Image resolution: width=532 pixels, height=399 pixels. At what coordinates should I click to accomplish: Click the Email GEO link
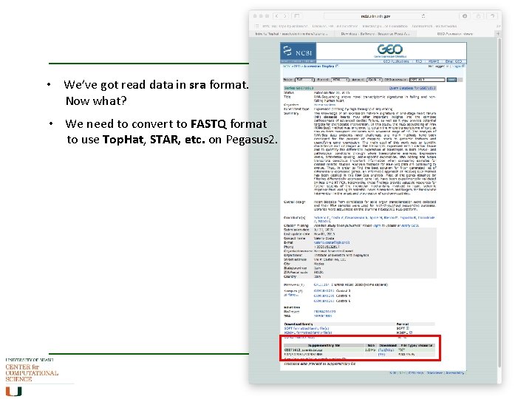point(454,61)
